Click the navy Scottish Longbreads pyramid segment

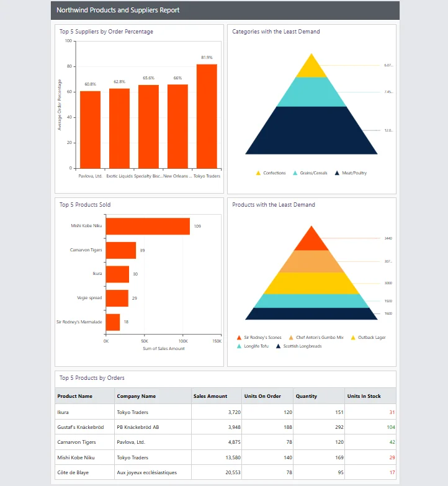[311, 313]
